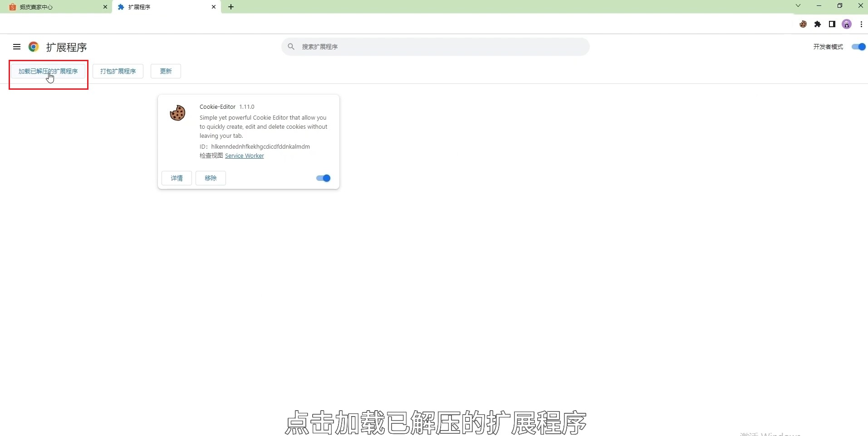The image size is (868, 436).
Task: Click the 扩展程序 page title
Action: click(66, 47)
